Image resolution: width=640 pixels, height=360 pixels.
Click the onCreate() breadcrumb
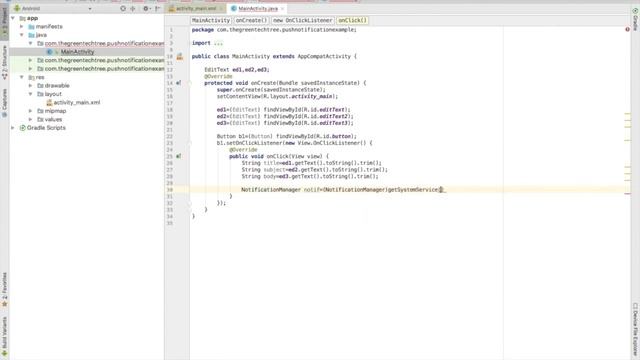pos(251,20)
